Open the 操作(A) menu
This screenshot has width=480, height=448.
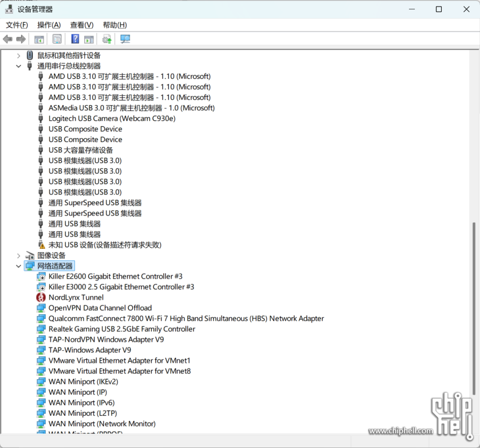[x=49, y=25]
